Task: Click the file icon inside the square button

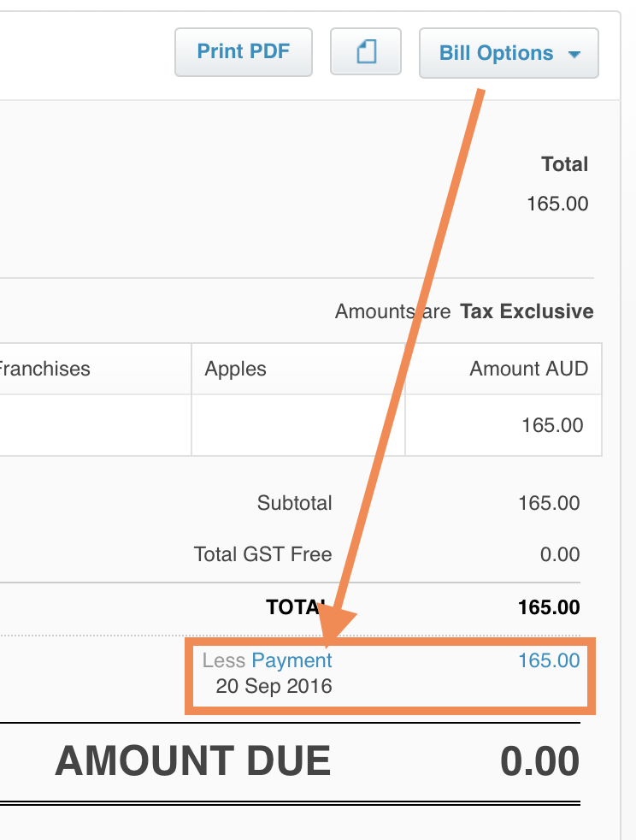Action: (x=366, y=51)
